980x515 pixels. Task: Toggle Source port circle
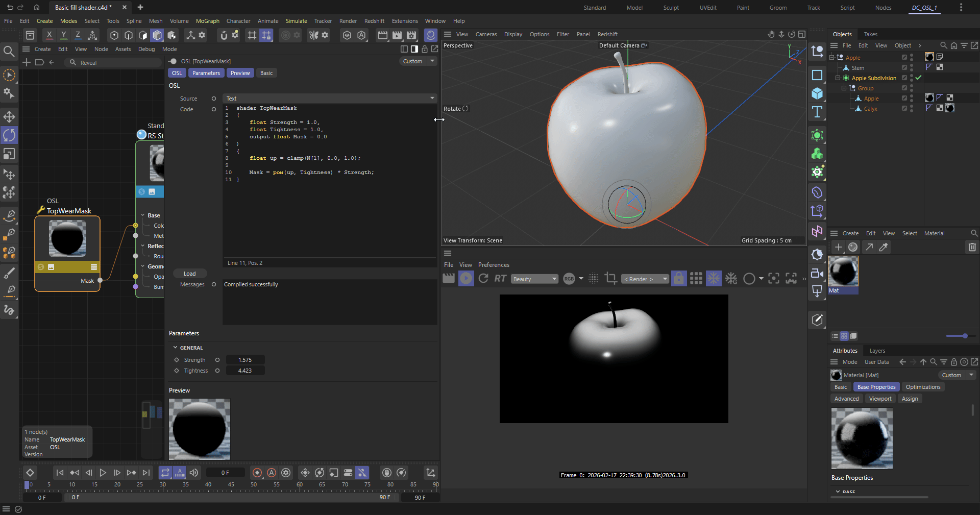[214, 99]
